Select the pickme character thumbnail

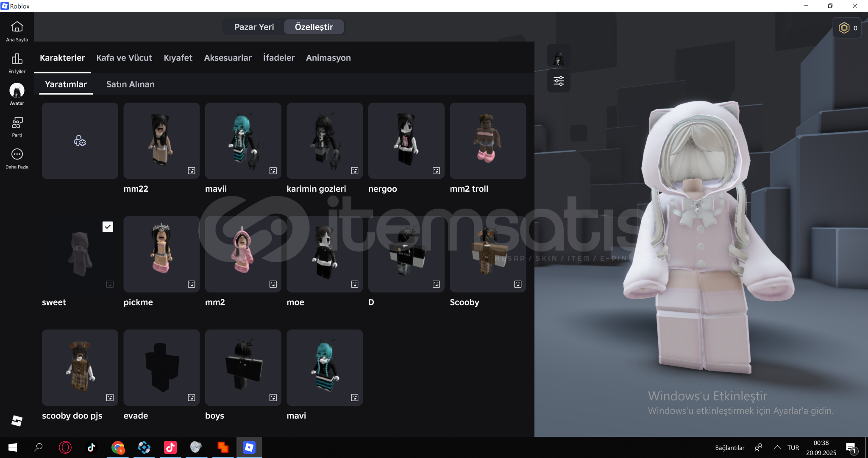pyautogui.click(x=161, y=254)
